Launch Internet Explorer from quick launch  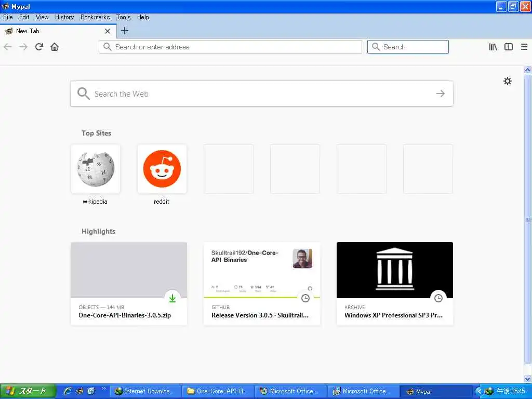pyautogui.click(x=68, y=391)
